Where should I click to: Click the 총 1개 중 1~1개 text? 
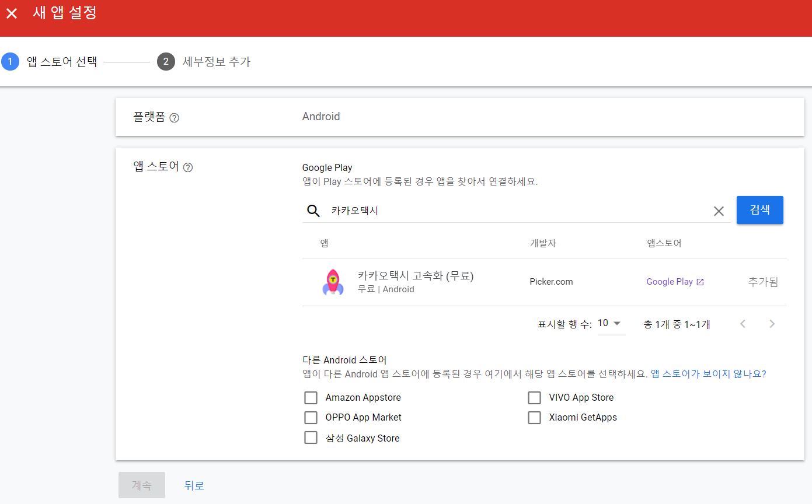click(x=677, y=324)
